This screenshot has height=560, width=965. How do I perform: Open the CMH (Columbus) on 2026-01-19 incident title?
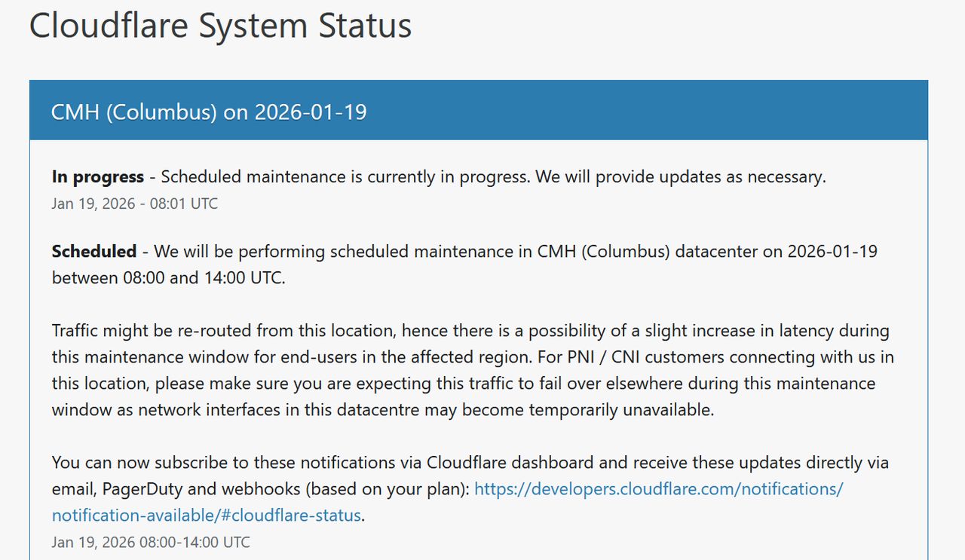click(x=209, y=112)
